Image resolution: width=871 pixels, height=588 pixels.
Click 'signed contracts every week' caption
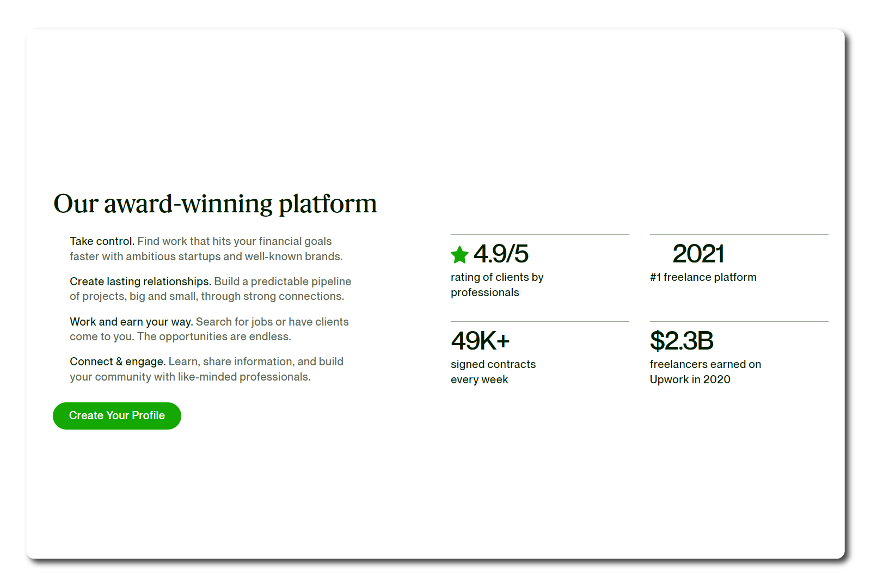493,372
